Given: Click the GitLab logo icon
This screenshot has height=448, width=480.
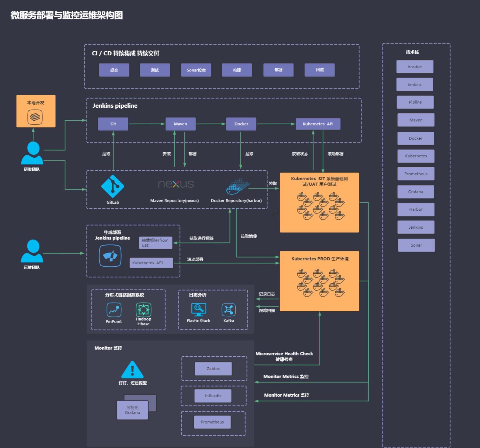Looking at the screenshot, I should [113, 186].
